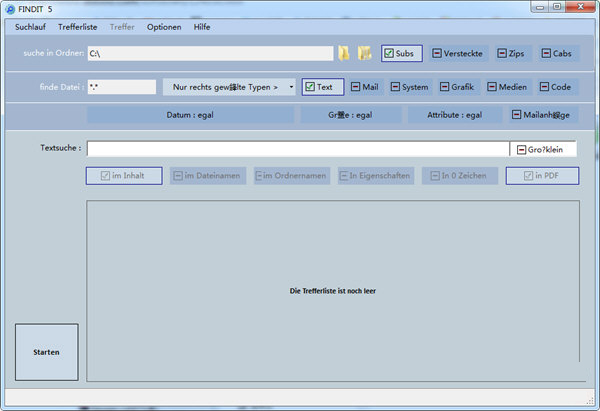Enable the Zips option

[x=511, y=53]
